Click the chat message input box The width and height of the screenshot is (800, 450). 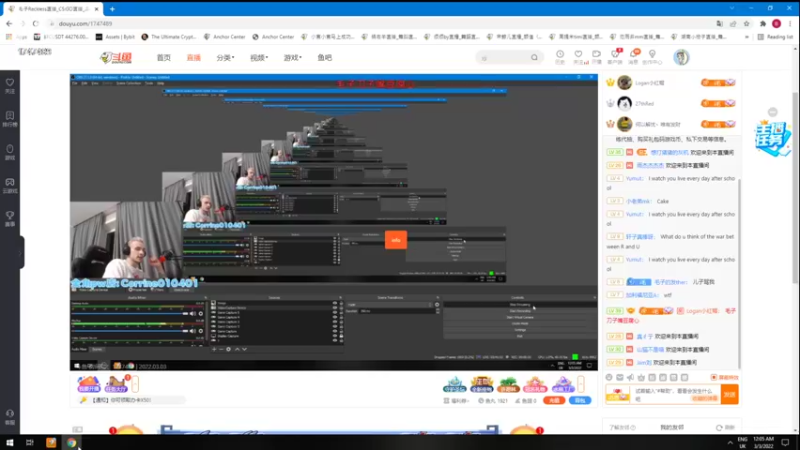(x=676, y=394)
